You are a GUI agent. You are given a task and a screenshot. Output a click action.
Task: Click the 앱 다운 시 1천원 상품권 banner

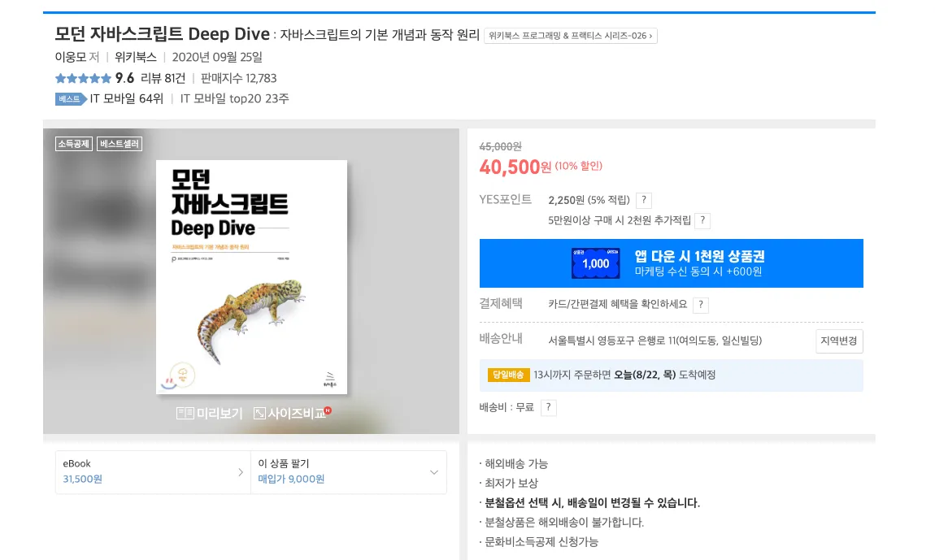click(x=671, y=263)
